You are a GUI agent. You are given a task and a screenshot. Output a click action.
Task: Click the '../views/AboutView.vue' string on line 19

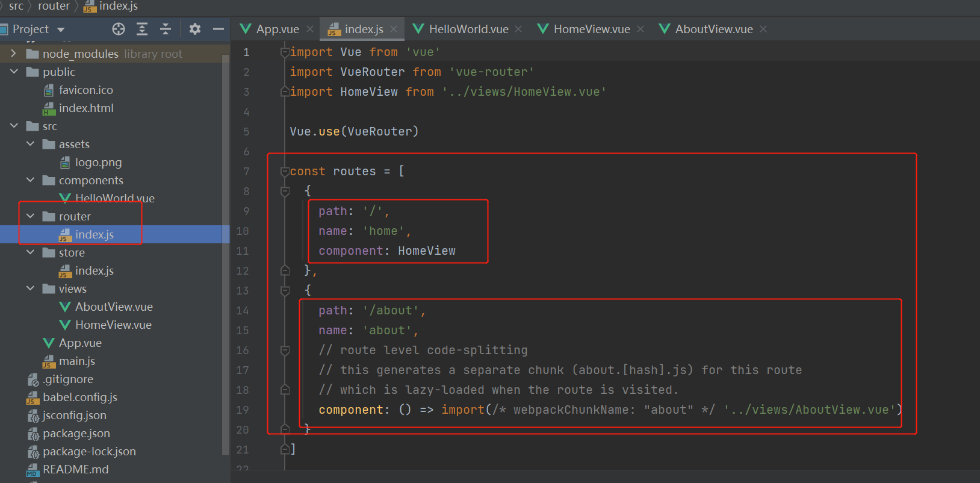pyautogui.click(x=810, y=410)
